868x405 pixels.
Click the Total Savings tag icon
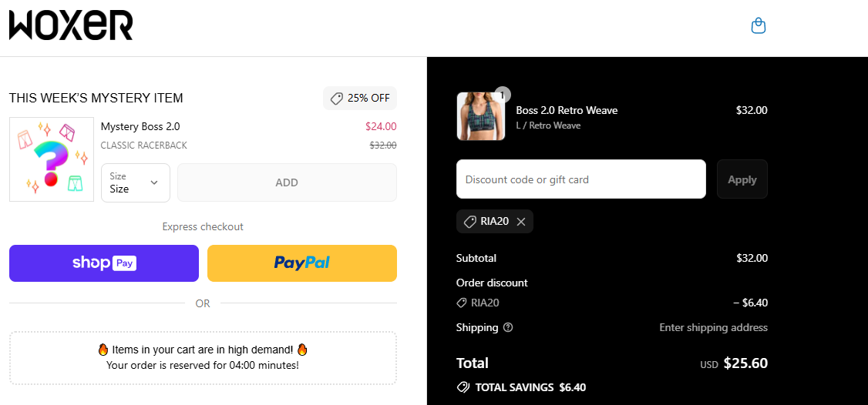[463, 387]
